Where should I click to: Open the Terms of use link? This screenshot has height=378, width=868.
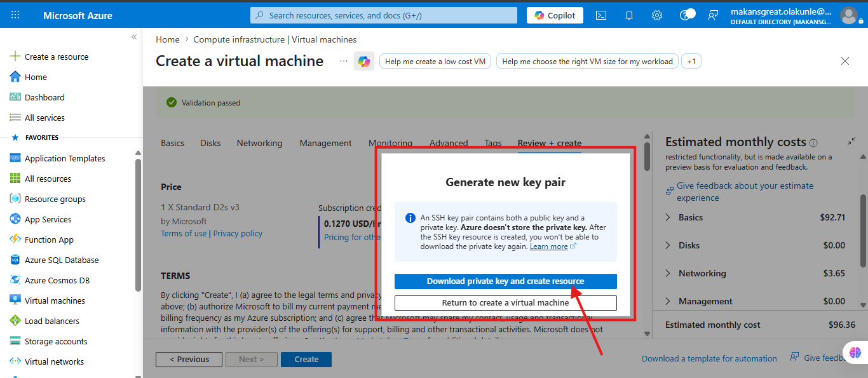[x=184, y=233]
